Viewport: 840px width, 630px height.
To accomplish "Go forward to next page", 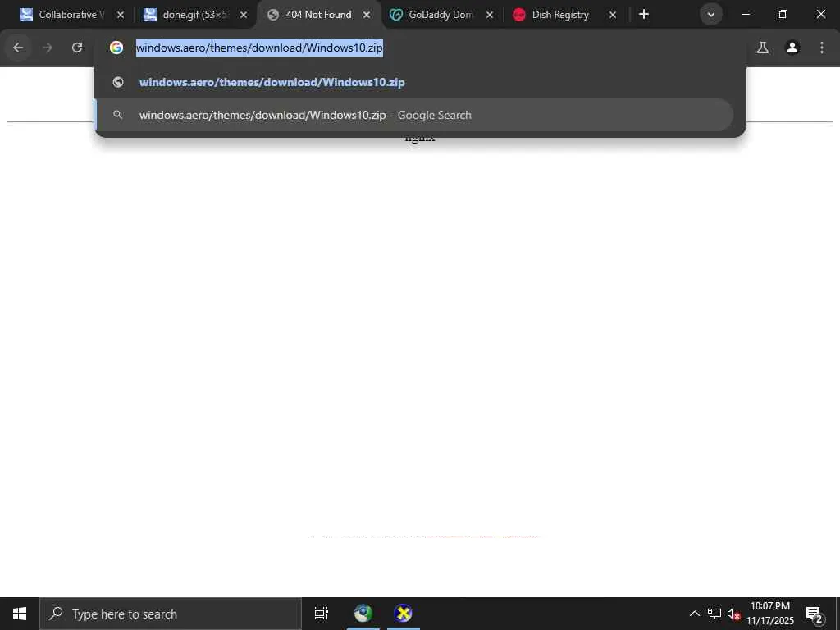I will 48,48.
